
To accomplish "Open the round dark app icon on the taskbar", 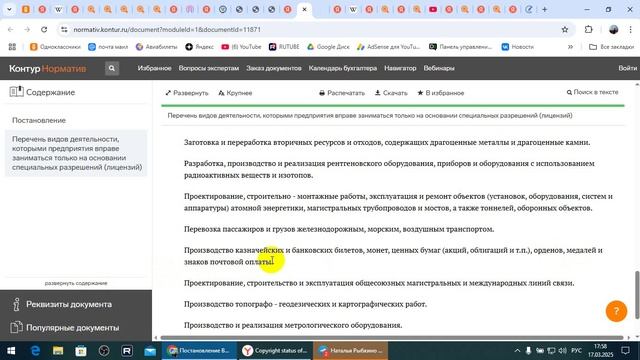I will pyautogui.click(x=104, y=351).
